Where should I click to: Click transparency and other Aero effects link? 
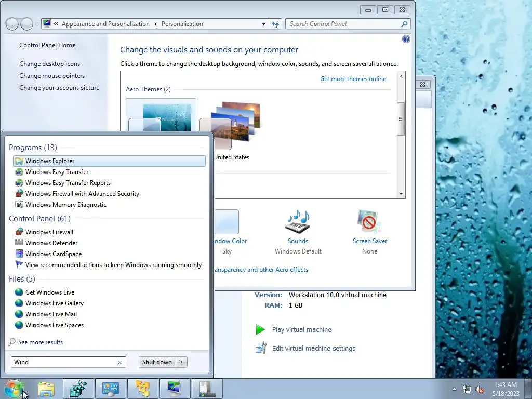pyautogui.click(x=261, y=270)
